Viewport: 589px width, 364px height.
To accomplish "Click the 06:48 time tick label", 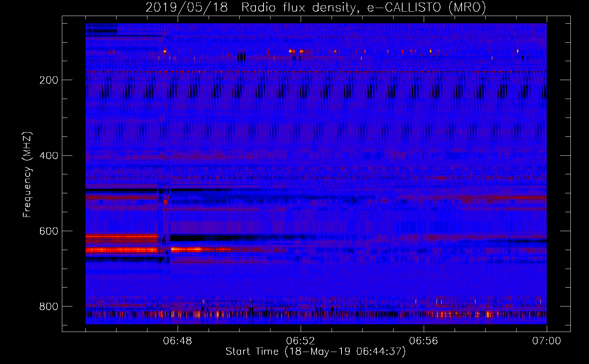I will [x=178, y=341].
